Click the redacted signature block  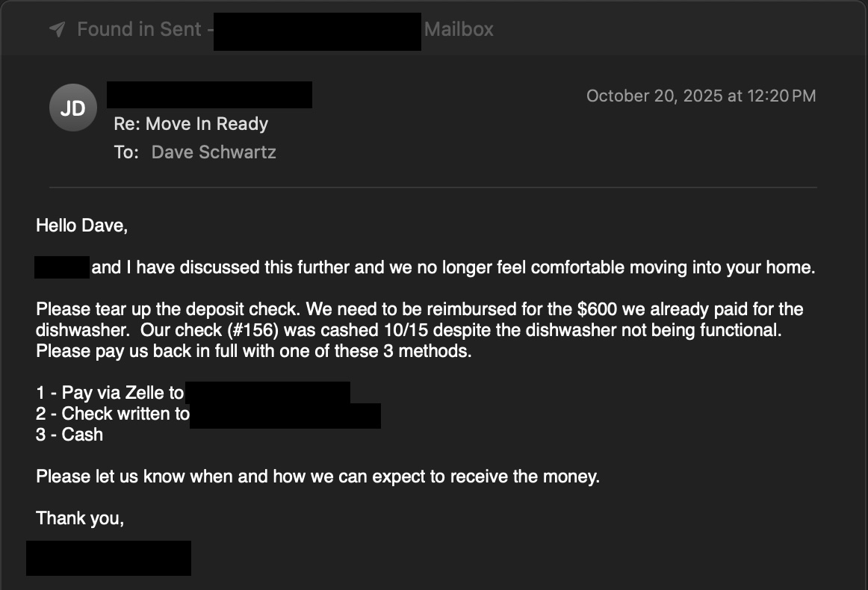[108, 558]
